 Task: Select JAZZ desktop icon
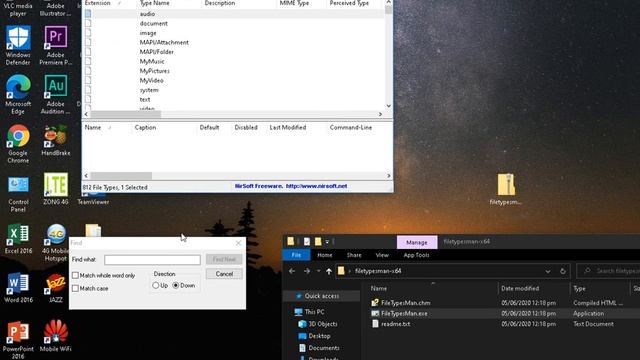click(x=56, y=287)
